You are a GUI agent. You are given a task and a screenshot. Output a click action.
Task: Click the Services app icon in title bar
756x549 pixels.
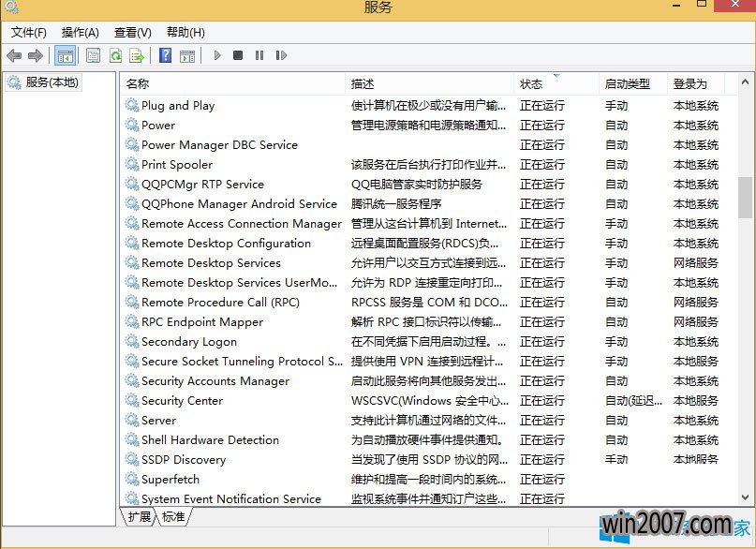[x=11, y=6]
